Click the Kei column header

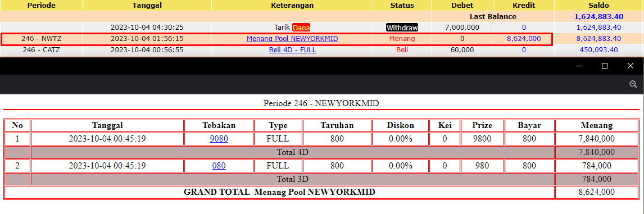click(445, 125)
